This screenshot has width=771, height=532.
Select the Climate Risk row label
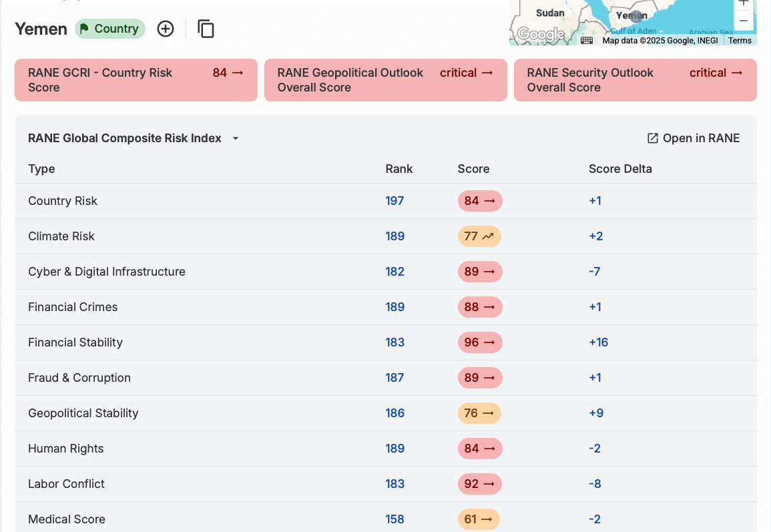(61, 236)
